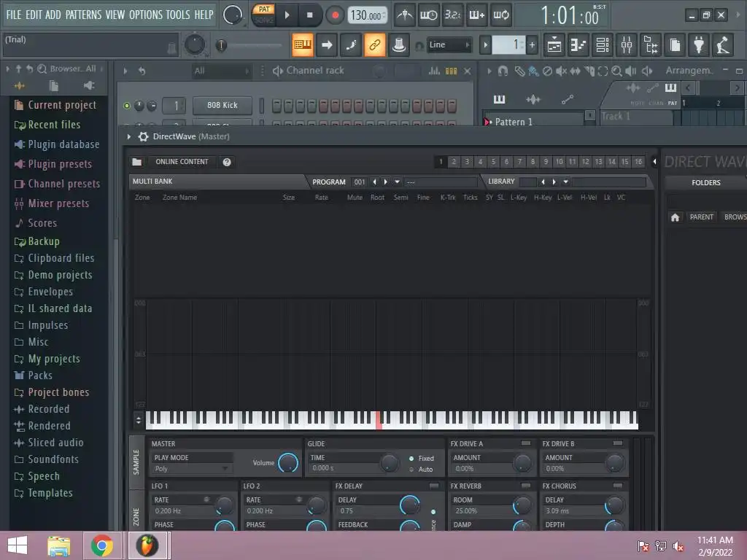
Task: Click the tempo tapper icon
Action: point(723,45)
